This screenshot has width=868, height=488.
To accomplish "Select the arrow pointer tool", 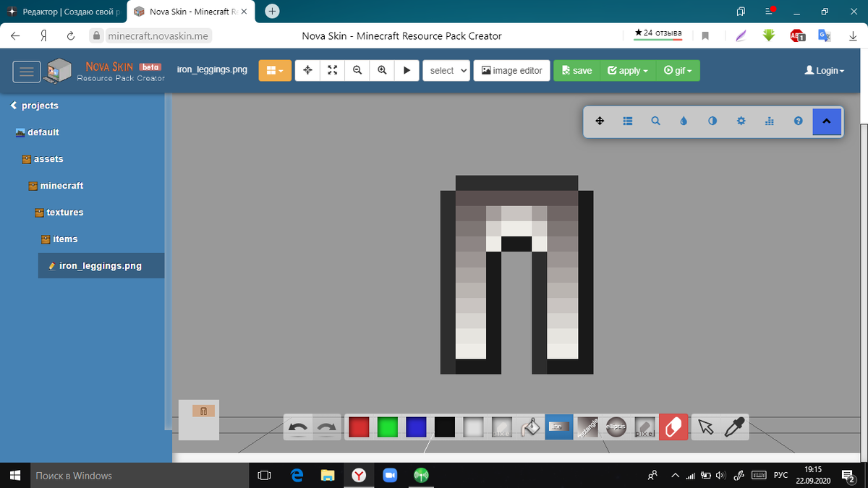I will pyautogui.click(x=707, y=427).
